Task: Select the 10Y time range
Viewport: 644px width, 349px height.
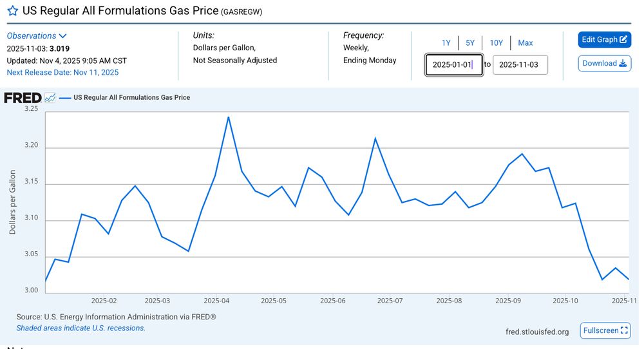Action: tap(496, 43)
